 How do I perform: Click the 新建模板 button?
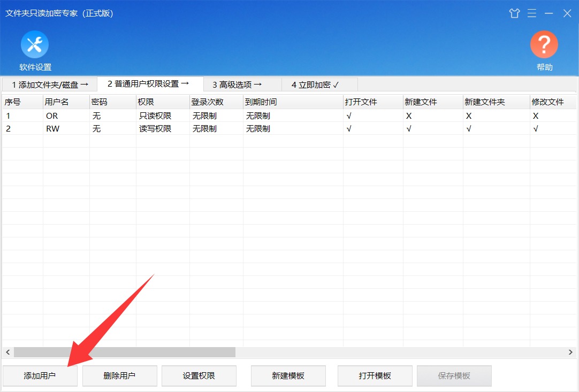coord(288,376)
